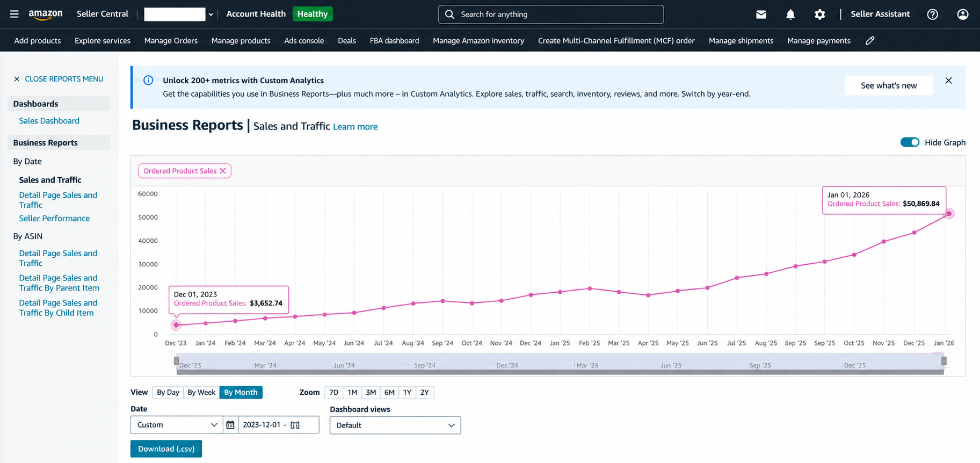980x463 pixels.
Task: Open Manage Orders in the navigation bar
Action: [x=171, y=41]
